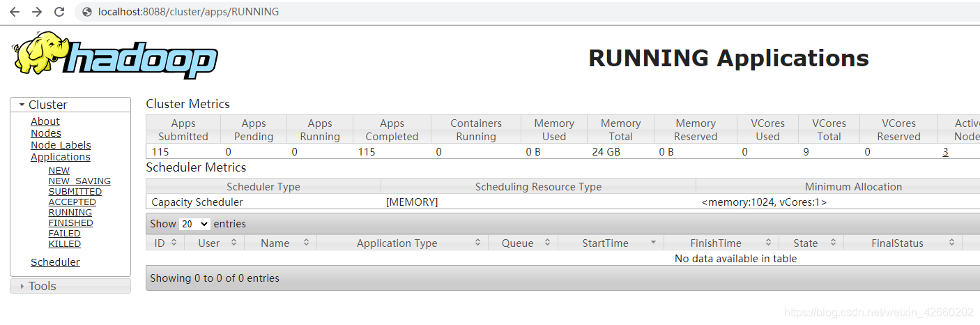Open the Show entries dropdown
Screen dimensions: 980x325
pos(194,224)
